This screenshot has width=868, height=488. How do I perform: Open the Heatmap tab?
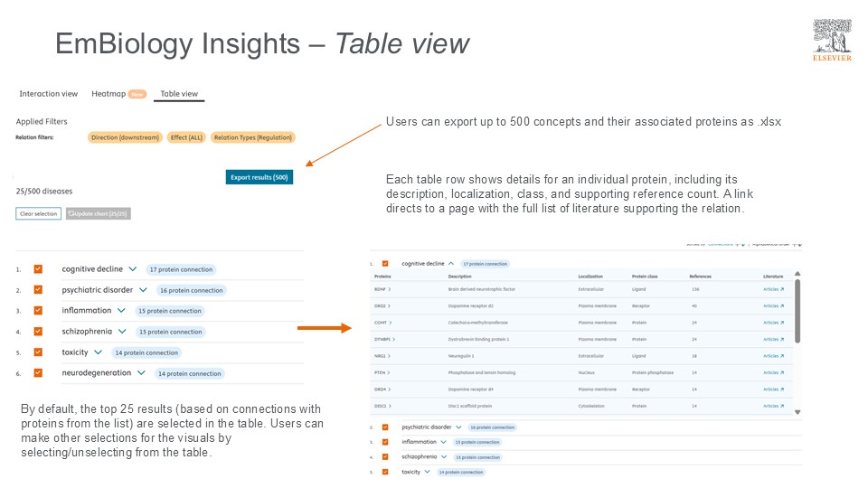pos(108,94)
